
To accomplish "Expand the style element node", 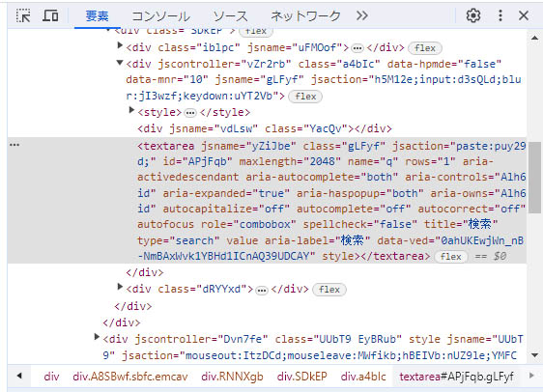I will [x=131, y=110].
